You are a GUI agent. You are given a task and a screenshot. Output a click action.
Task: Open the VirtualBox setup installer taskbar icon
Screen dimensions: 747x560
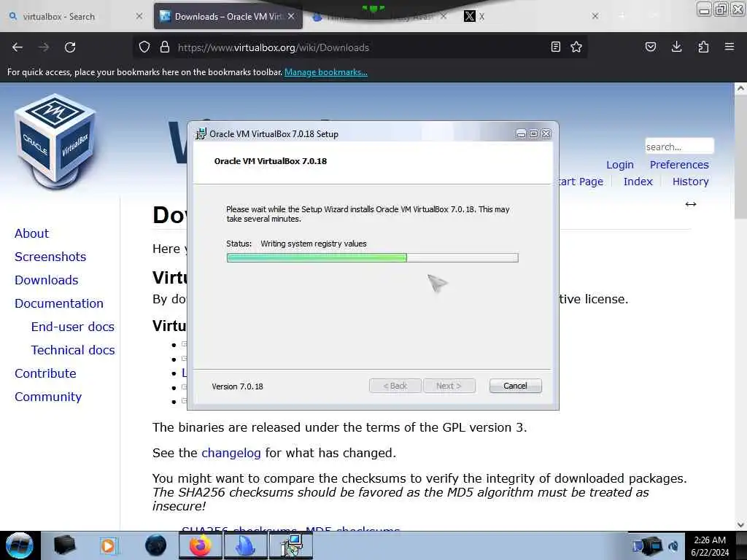pos(291,545)
